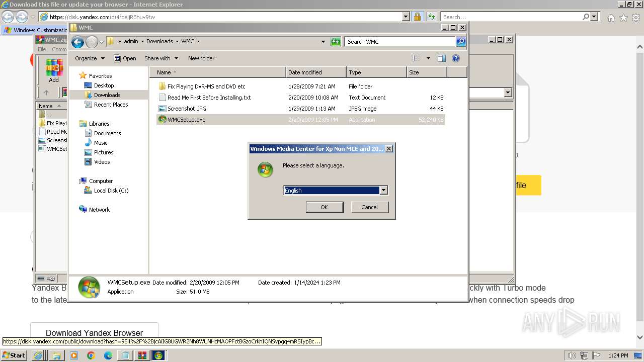
Task: Open the Share with menu
Action: click(161, 58)
